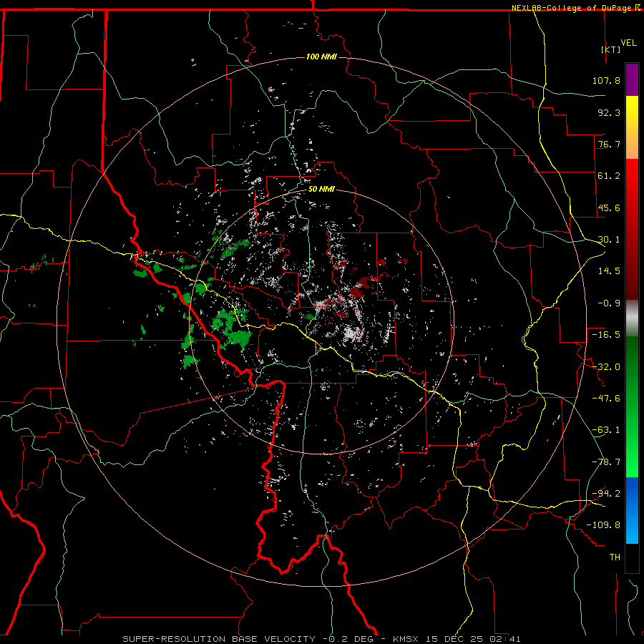Select the 14.5 knot scale value
This screenshot has height=644, width=644.
coord(609,271)
